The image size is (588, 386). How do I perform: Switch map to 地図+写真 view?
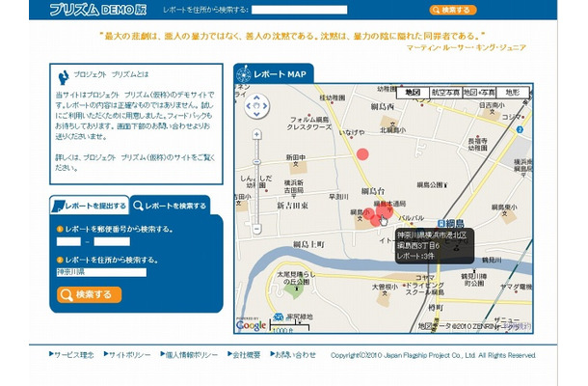pos(479,93)
